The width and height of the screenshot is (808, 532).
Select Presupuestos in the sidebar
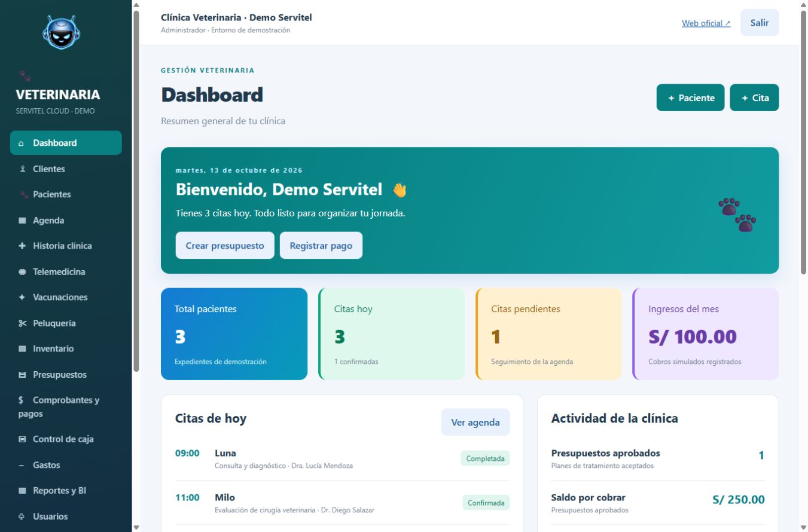[66, 375]
